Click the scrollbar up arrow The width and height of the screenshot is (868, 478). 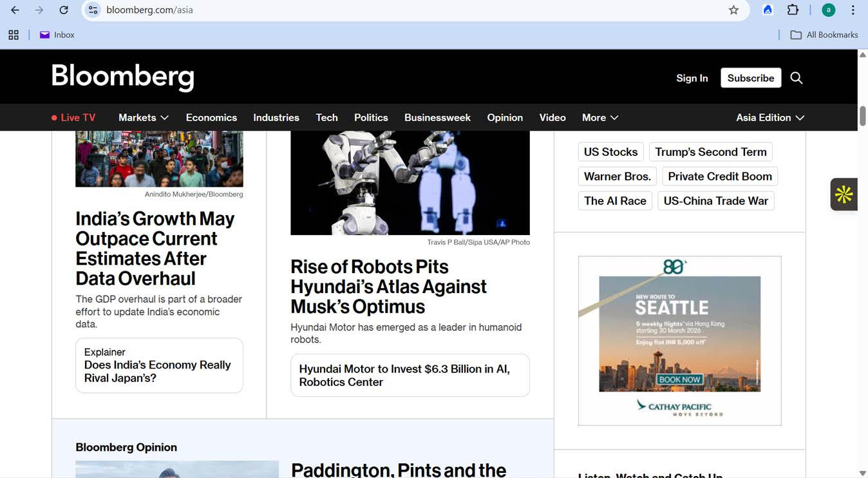pos(863,55)
